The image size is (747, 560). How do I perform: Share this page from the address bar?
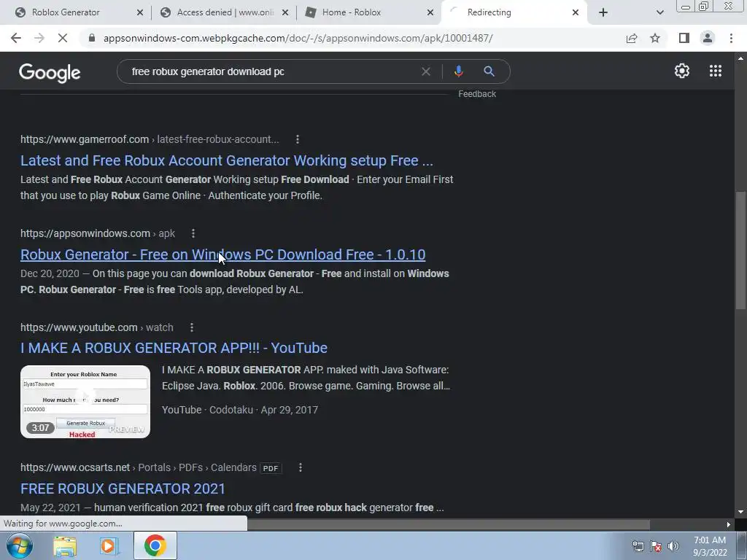coord(632,38)
